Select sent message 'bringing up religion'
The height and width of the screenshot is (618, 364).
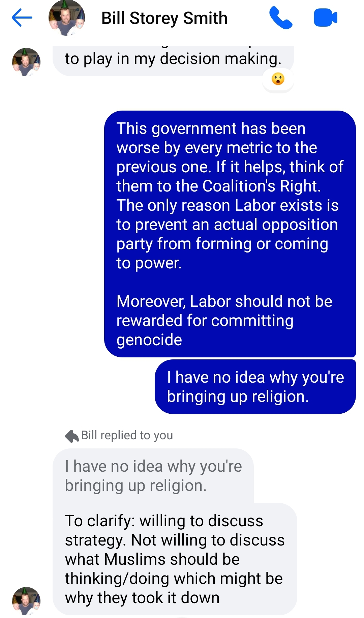point(255,387)
